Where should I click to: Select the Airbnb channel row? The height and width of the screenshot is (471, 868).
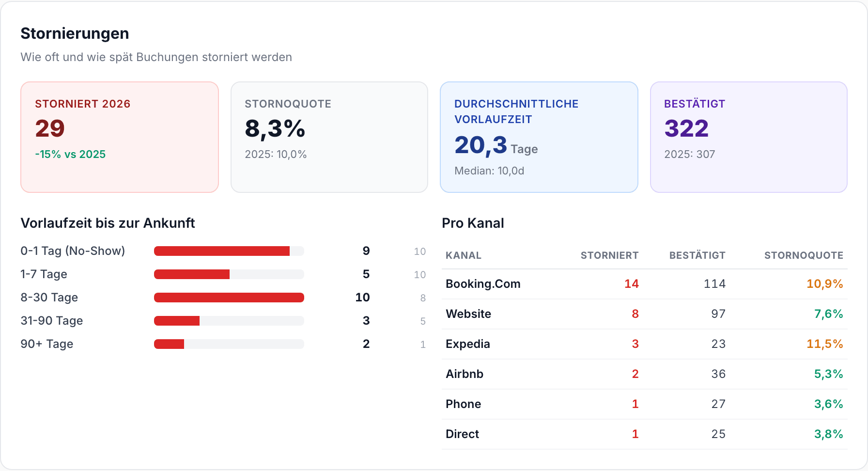[x=645, y=374]
